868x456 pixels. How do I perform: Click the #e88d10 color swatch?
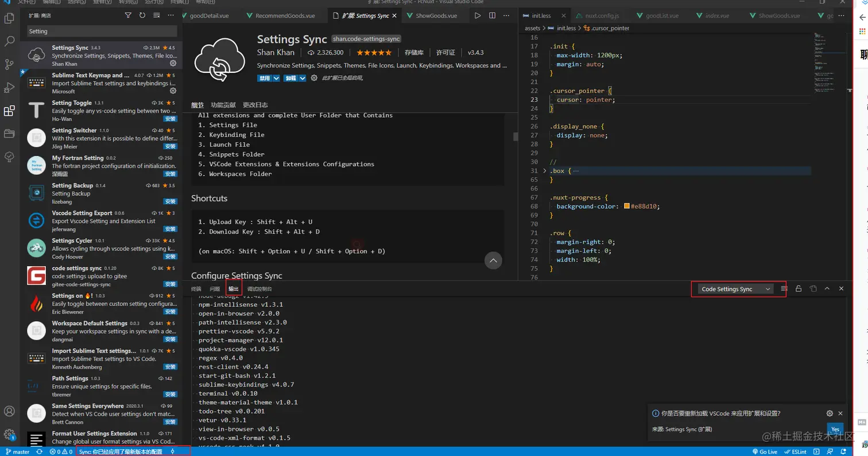pyautogui.click(x=627, y=206)
